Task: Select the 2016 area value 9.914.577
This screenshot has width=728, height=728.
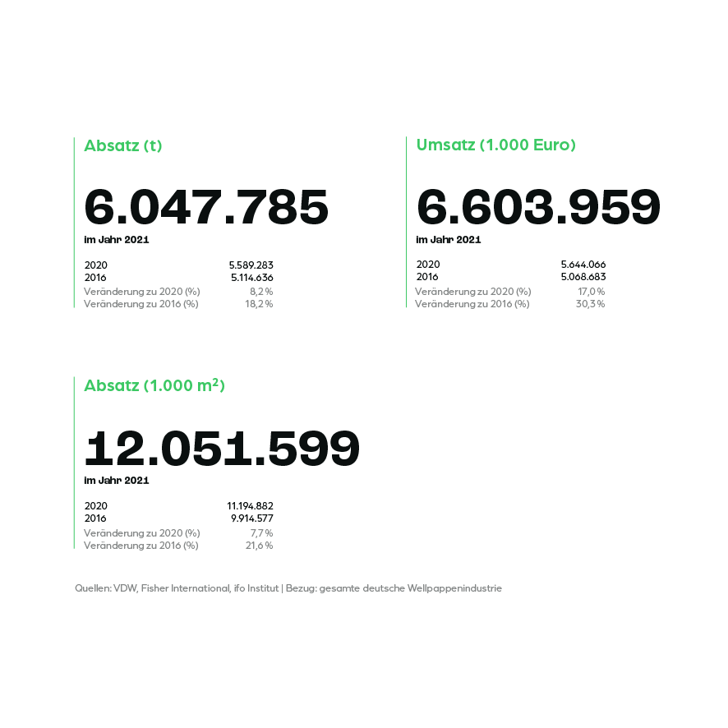Action: point(252,518)
